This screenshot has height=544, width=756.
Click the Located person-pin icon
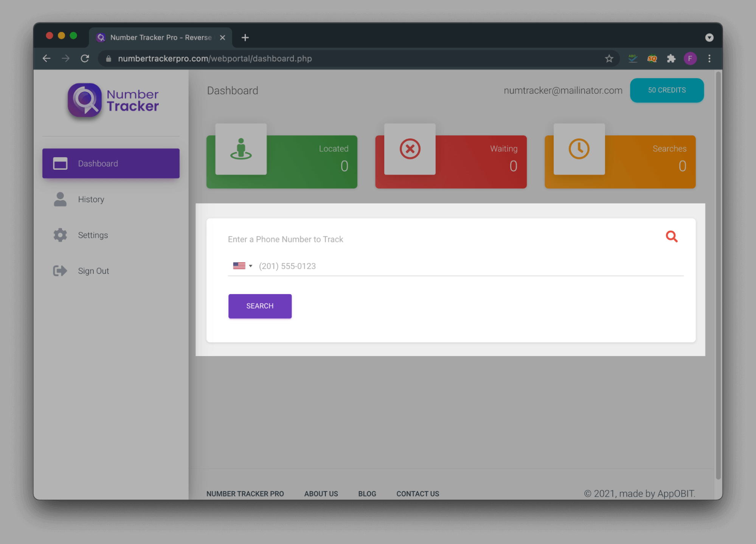[241, 149]
